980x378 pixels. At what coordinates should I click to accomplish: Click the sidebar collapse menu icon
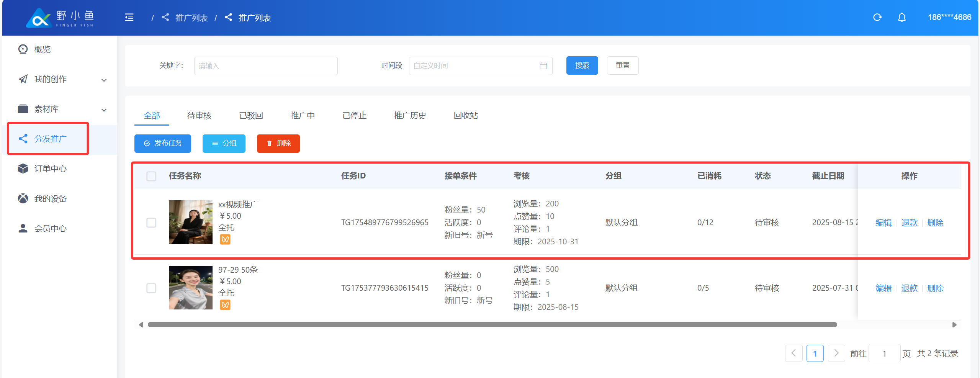coord(129,18)
